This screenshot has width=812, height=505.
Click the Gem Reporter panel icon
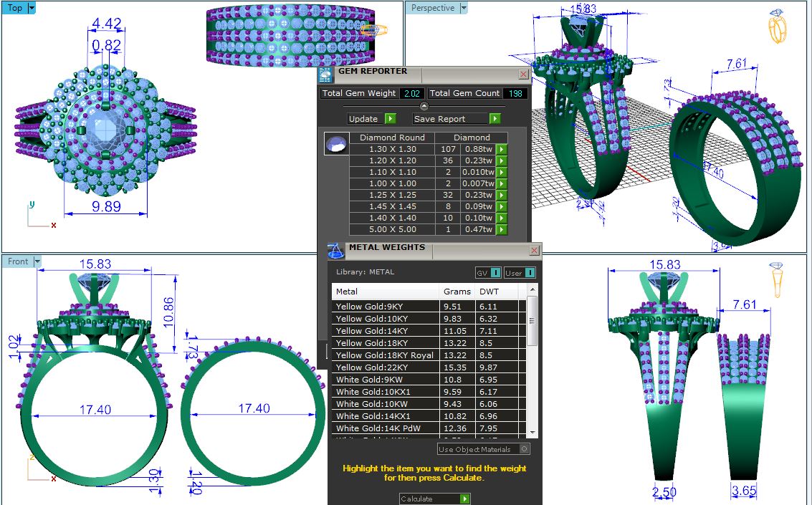[x=325, y=74]
